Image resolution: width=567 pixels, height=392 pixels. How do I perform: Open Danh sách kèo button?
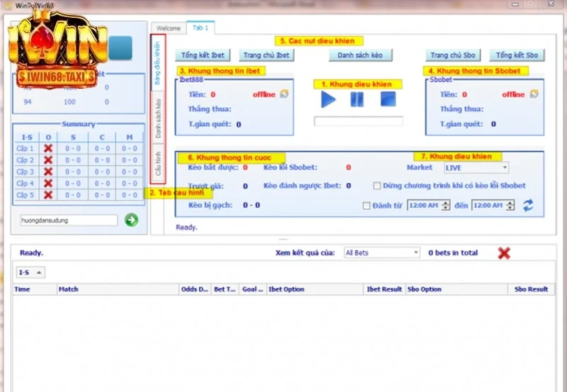click(x=360, y=55)
